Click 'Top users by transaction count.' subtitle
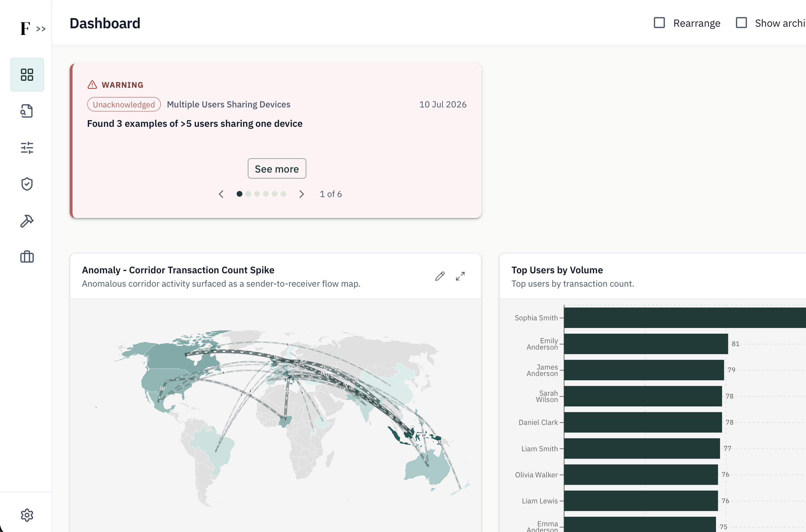The height and width of the screenshot is (532, 806). click(573, 284)
